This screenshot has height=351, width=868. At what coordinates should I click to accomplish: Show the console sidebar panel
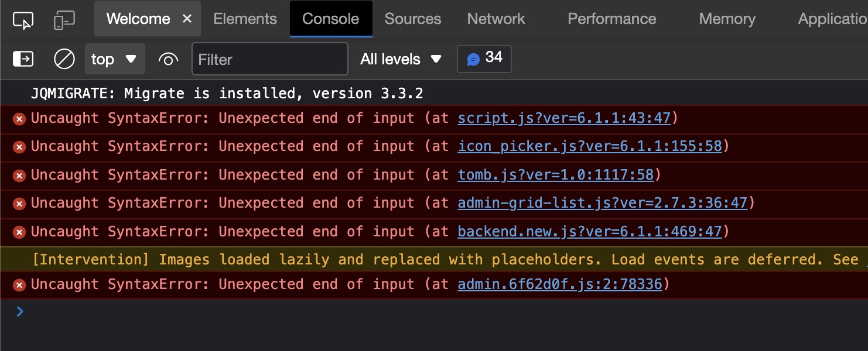(23, 59)
